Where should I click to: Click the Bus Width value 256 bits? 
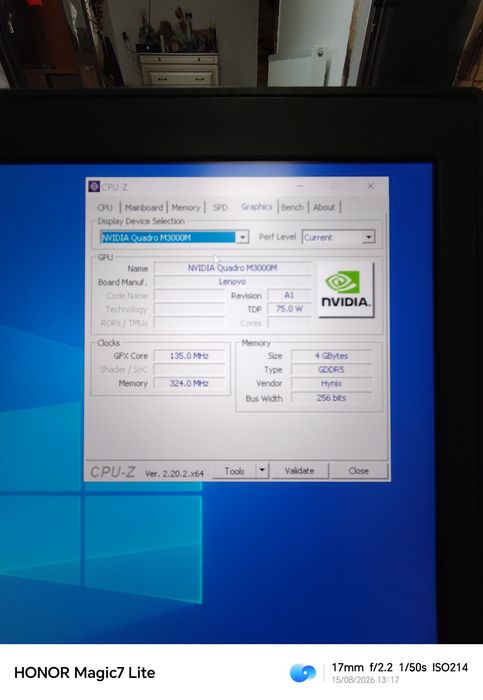pos(332,398)
